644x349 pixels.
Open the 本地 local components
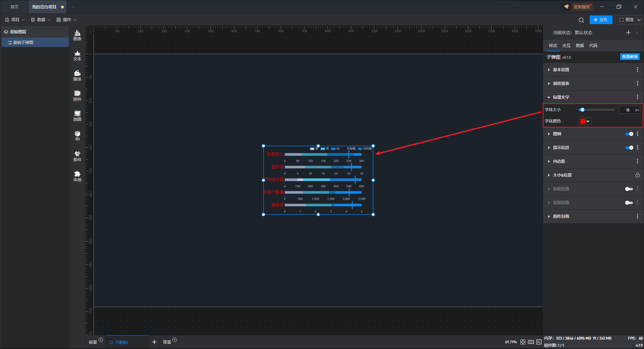click(77, 177)
